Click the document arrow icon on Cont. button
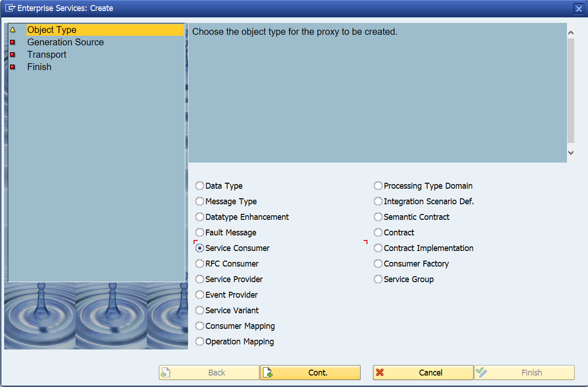 [x=268, y=373]
